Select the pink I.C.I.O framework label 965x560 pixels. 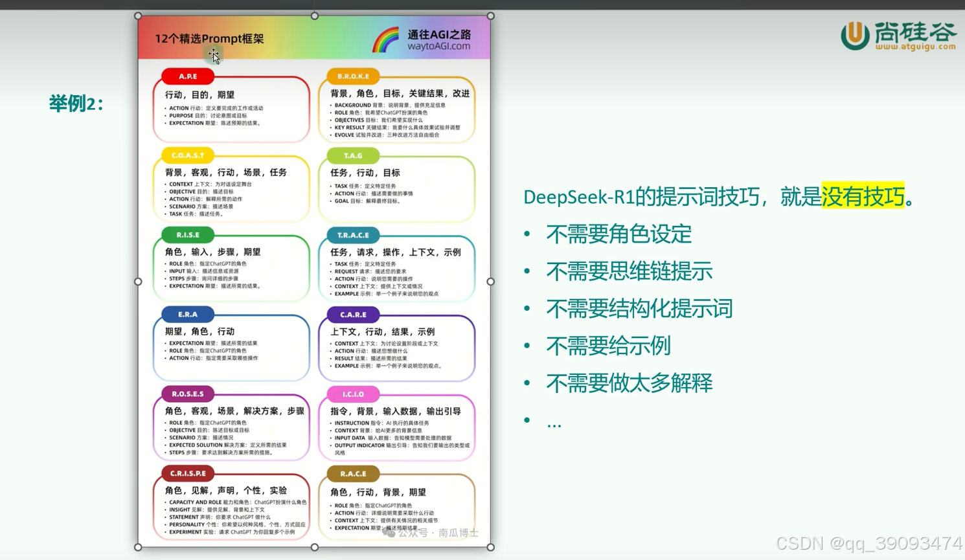coord(353,394)
